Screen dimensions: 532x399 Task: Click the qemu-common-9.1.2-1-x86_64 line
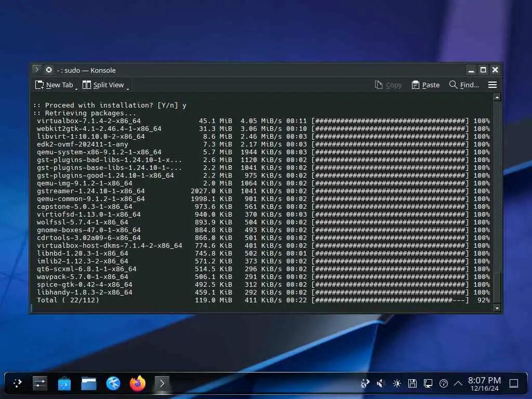click(263, 199)
